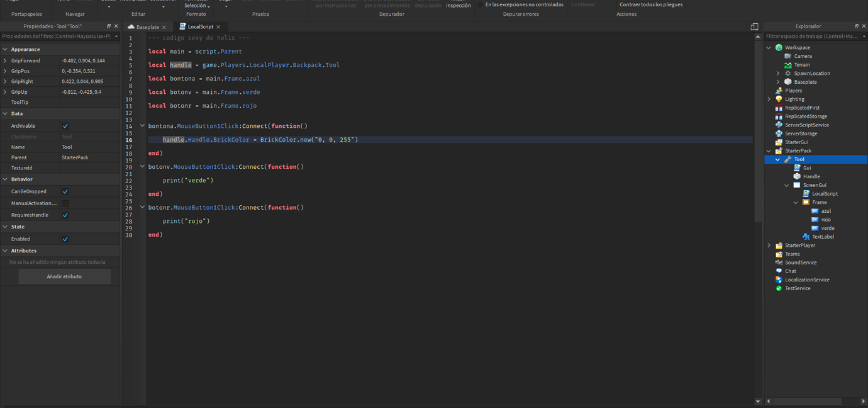This screenshot has height=408, width=868.
Task: Click the LocalizationService icon
Action: 779,280
